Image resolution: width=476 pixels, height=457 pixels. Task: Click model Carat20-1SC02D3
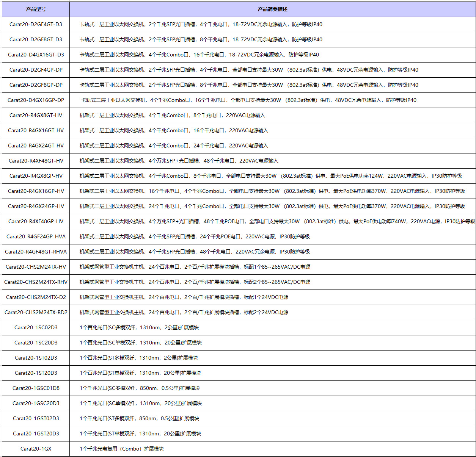[36, 327]
